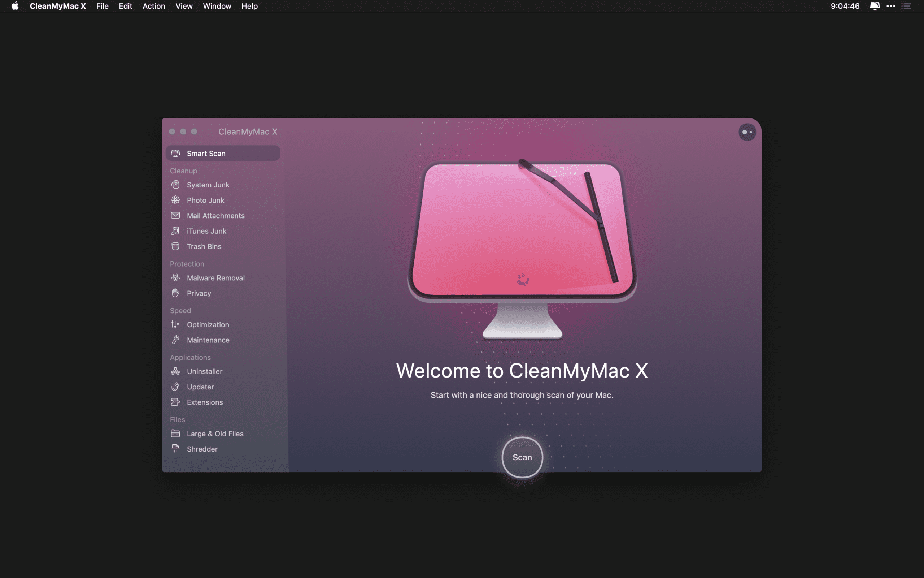Minimize the CleanMyMac X window
924x578 pixels.
click(x=183, y=131)
